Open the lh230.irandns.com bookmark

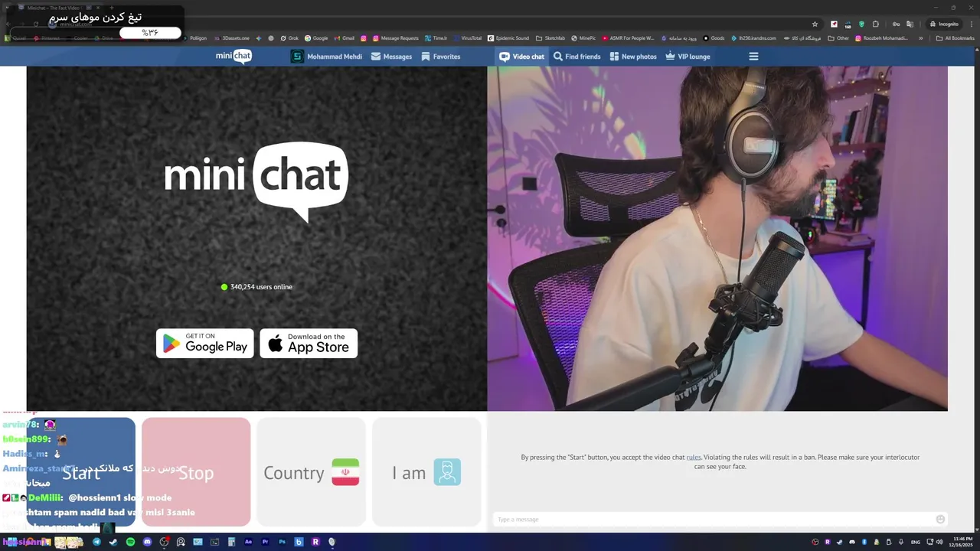(753, 37)
